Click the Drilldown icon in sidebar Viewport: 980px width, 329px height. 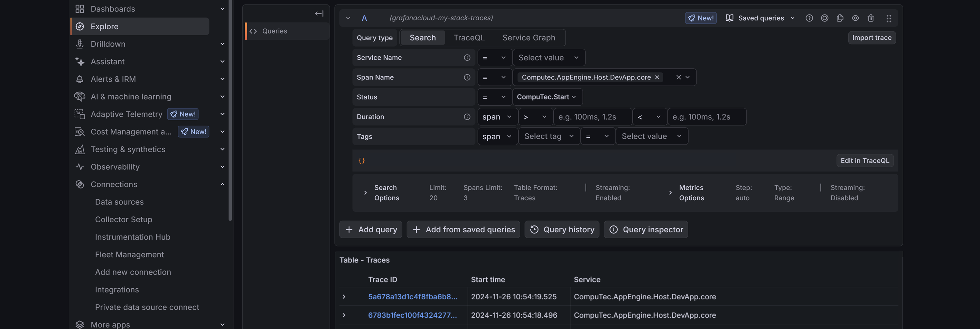[x=80, y=44]
